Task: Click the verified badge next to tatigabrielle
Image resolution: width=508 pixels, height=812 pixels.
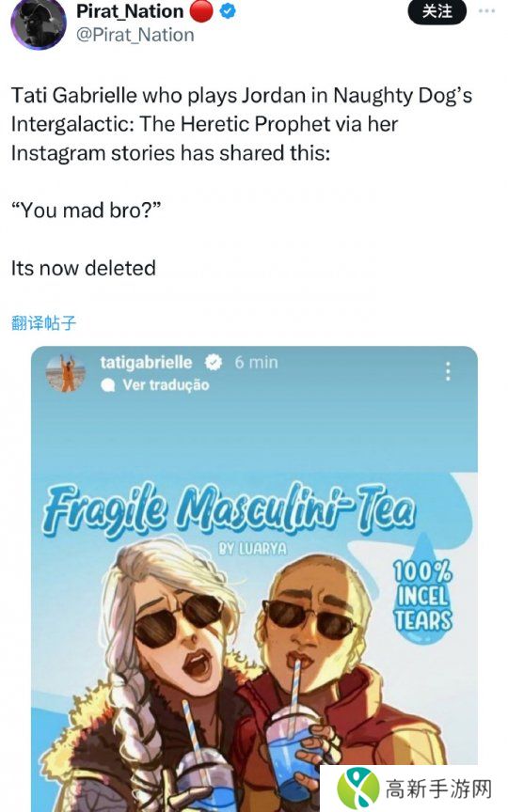Action: [x=213, y=362]
